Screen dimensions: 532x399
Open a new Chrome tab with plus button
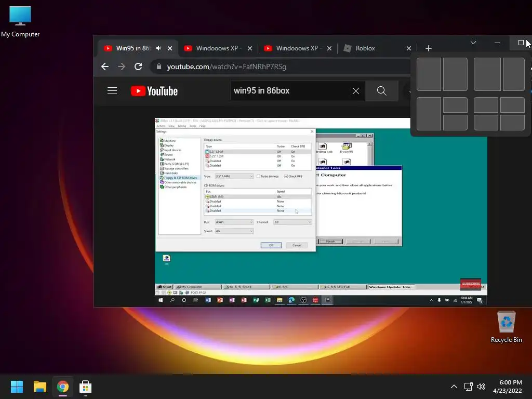pos(429,48)
